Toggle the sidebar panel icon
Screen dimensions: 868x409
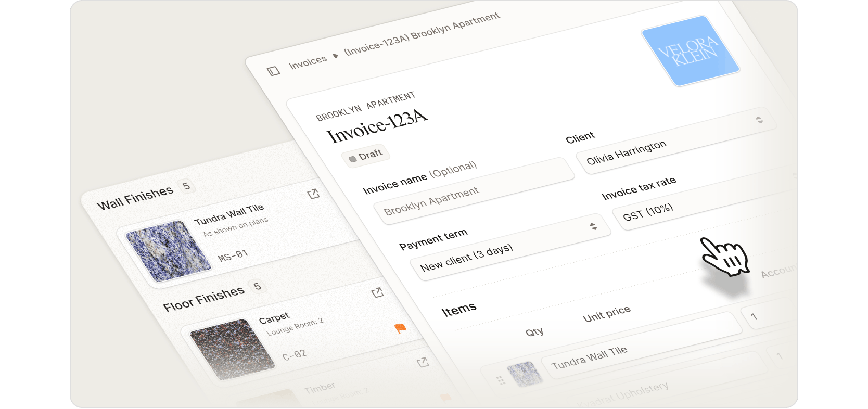(273, 71)
